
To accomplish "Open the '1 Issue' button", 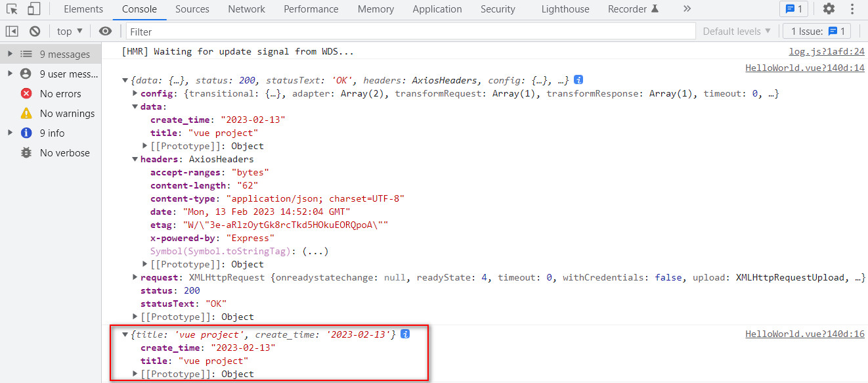I will pos(817,31).
